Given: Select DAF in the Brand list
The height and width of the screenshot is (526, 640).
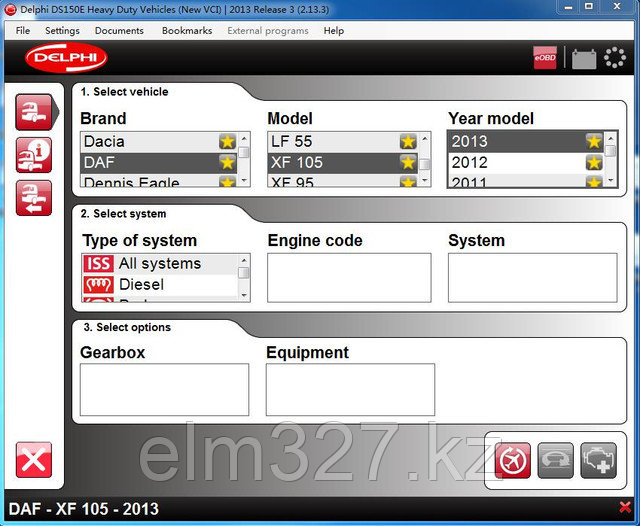Looking at the screenshot, I should point(159,163).
